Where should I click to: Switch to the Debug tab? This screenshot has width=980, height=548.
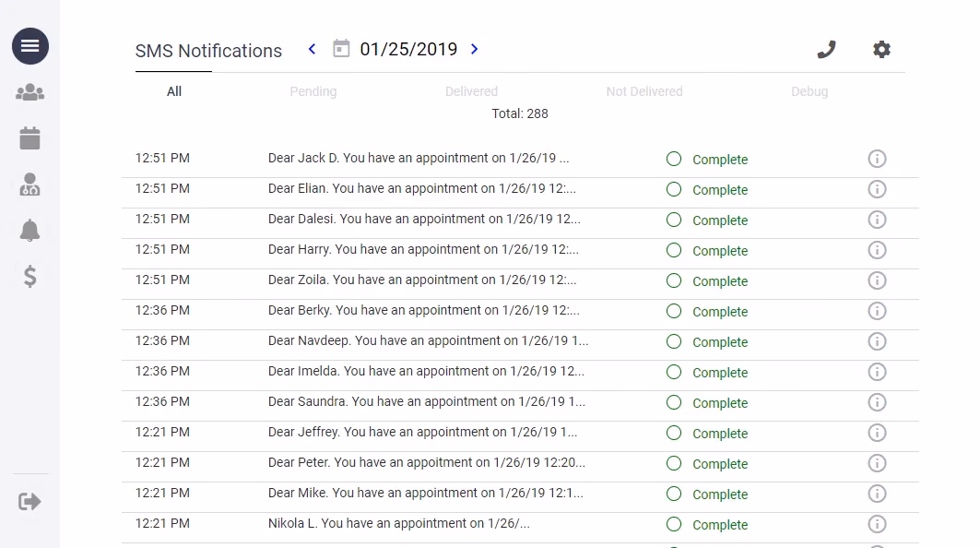point(809,91)
